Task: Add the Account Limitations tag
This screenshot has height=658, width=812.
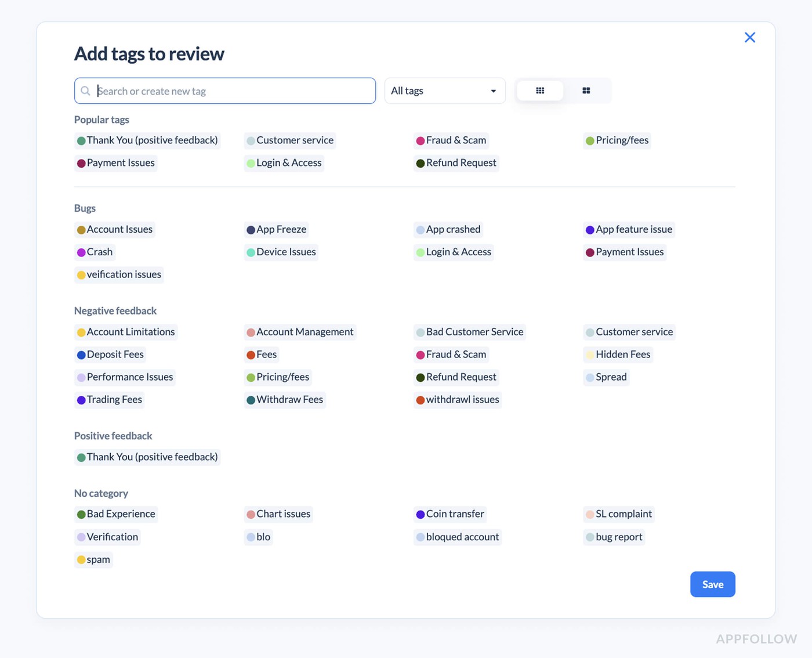Action: click(x=126, y=332)
